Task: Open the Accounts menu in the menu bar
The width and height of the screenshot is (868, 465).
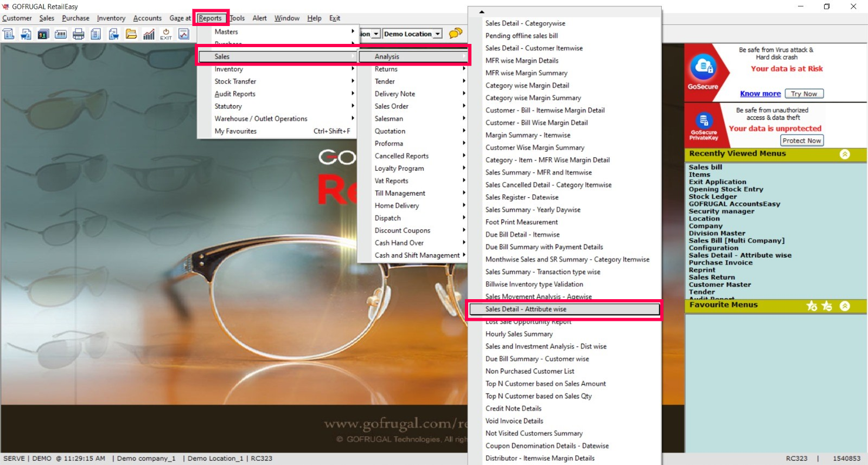Action: pos(148,18)
